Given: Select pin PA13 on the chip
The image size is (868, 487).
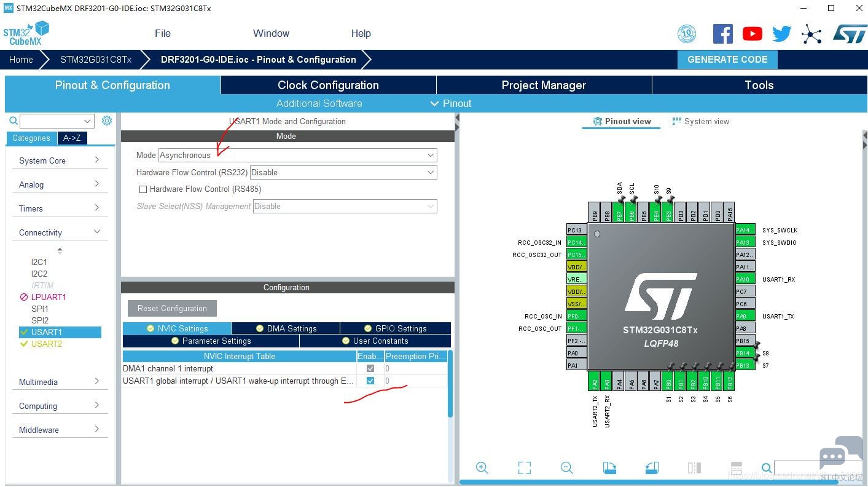Looking at the screenshot, I should point(745,242).
